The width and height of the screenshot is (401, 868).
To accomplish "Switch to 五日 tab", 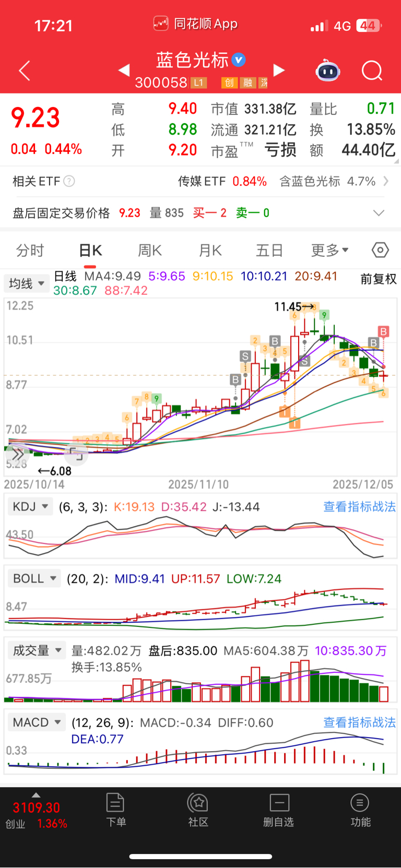I will pyautogui.click(x=269, y=251).
